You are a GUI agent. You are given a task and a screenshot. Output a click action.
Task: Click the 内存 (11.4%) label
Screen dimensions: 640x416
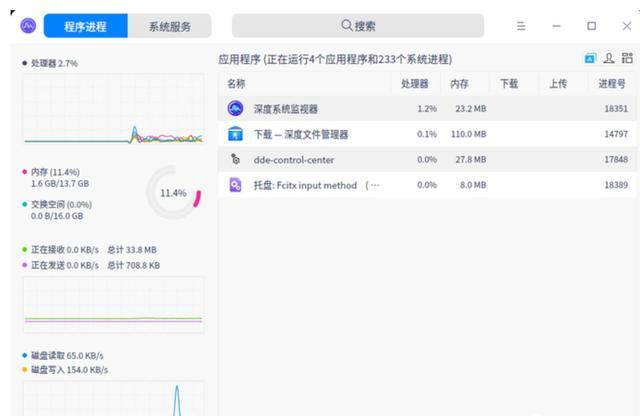point(56,172)
